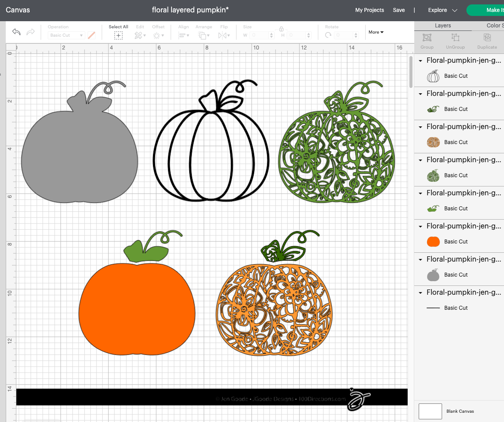Screen dimensions: 504x422
Task: Open My Projects
Action: (x=370, y=10)
